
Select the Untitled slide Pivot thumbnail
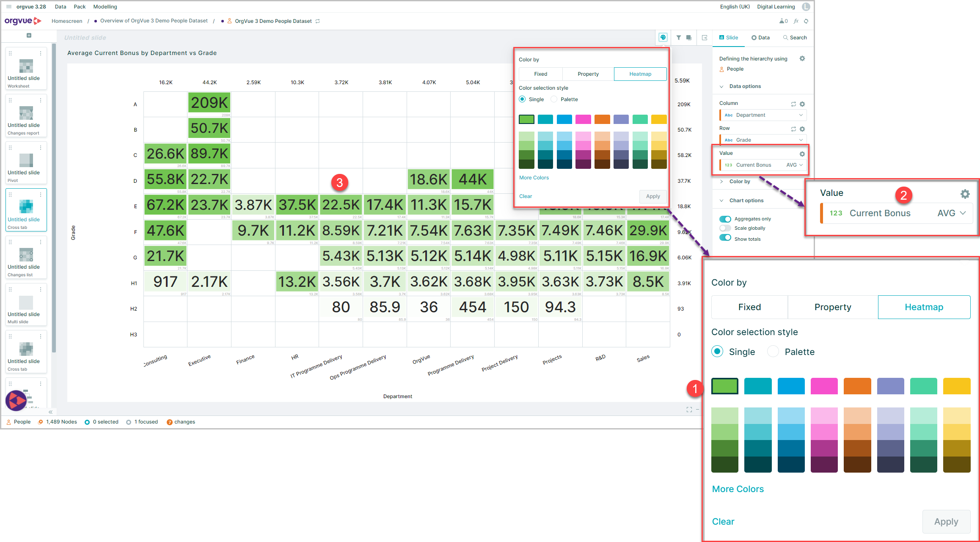pos(26,162)
